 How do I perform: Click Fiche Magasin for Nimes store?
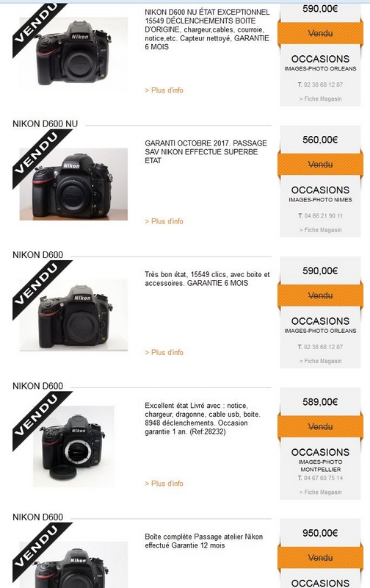(320, 230)
